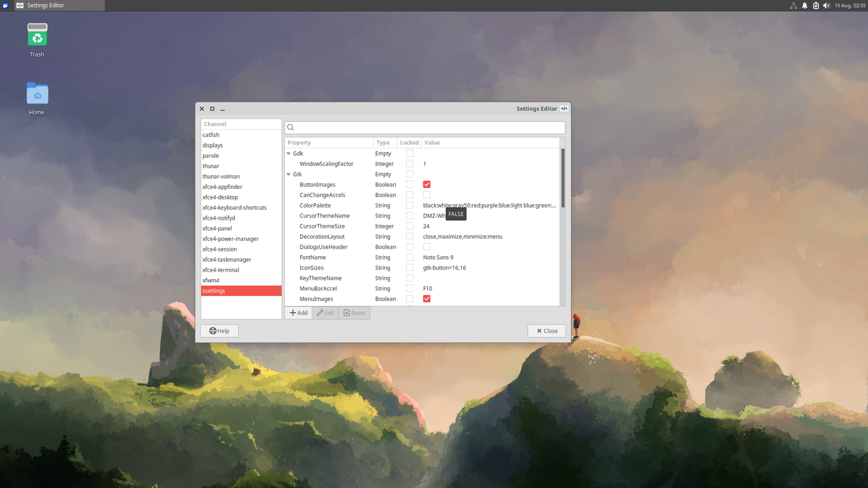Lock the CursorThemeName property

pyautogui.click(x=409, y=216)
